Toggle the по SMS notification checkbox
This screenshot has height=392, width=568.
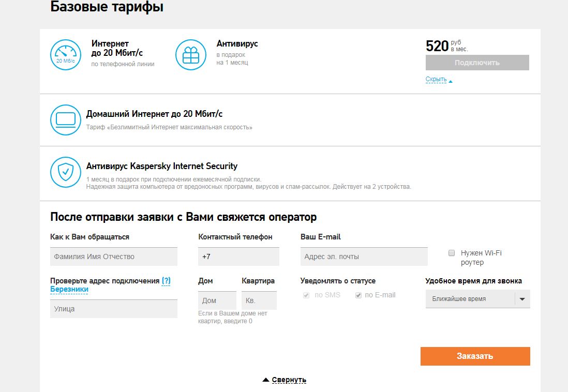coord(306,295)
